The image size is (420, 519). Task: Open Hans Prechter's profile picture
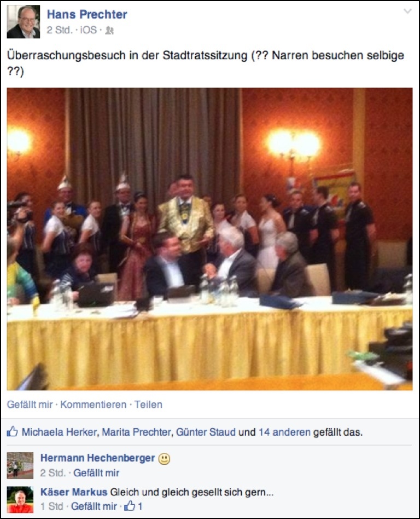tap(23, 21)
